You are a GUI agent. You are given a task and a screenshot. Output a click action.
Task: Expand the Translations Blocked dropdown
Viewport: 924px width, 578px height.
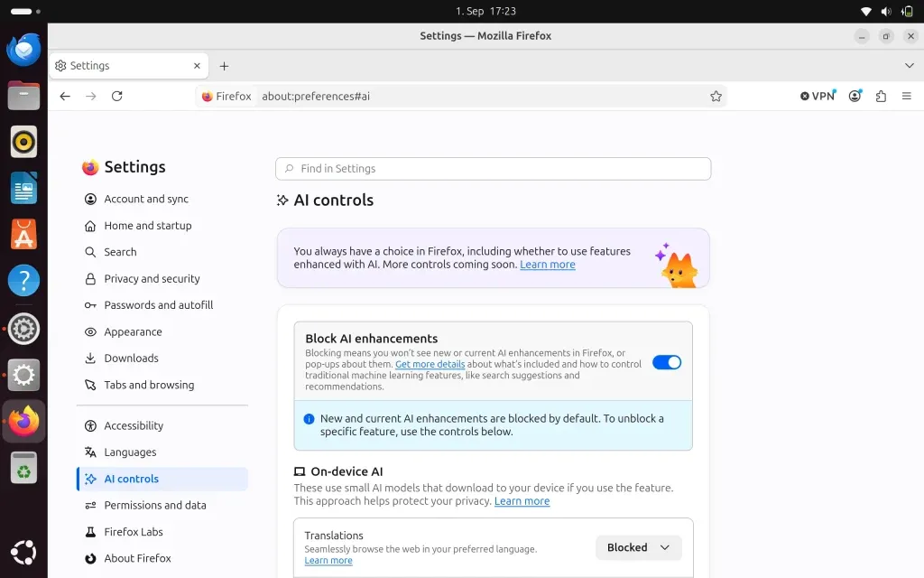tap(638, 547)
